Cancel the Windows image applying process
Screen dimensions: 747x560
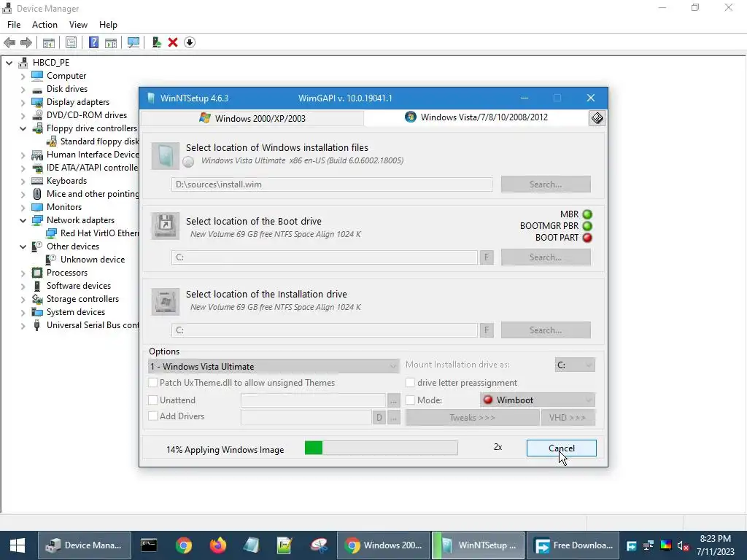tap(561, 448)
